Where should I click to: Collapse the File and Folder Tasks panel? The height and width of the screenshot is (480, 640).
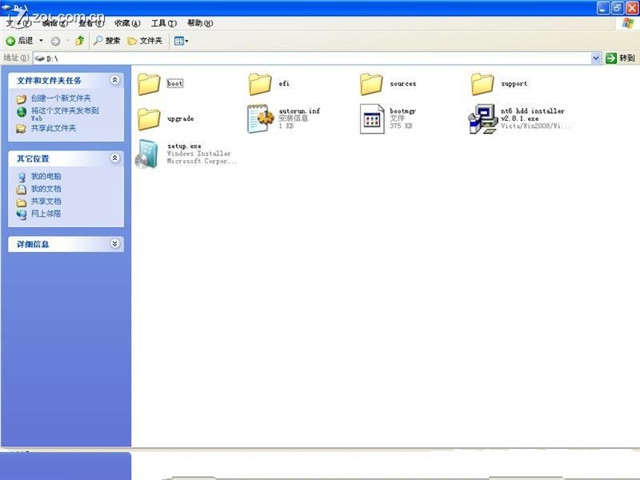(115, 80)
